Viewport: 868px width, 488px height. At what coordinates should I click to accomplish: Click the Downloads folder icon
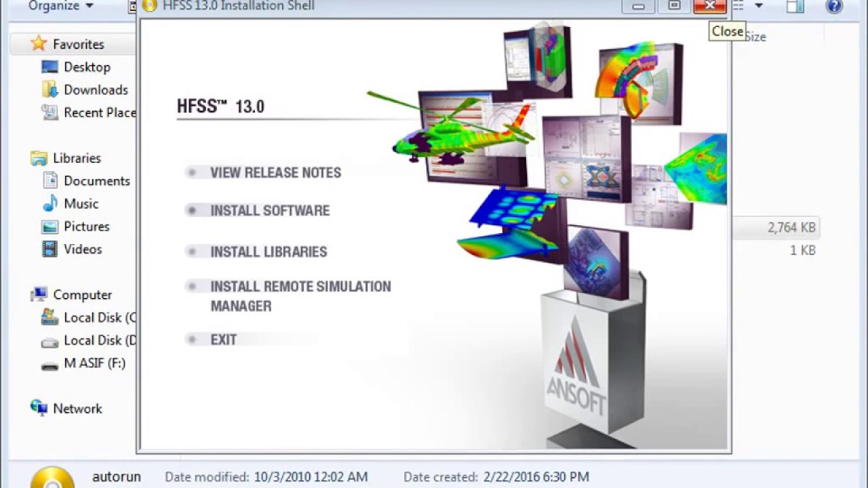(x=50, y=89)
